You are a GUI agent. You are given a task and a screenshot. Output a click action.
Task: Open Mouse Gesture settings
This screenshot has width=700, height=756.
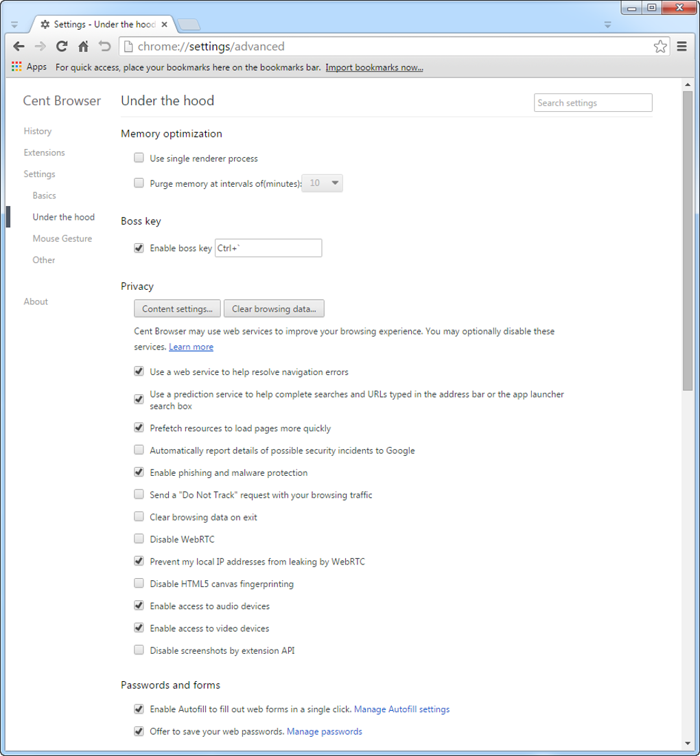point(62,238)
